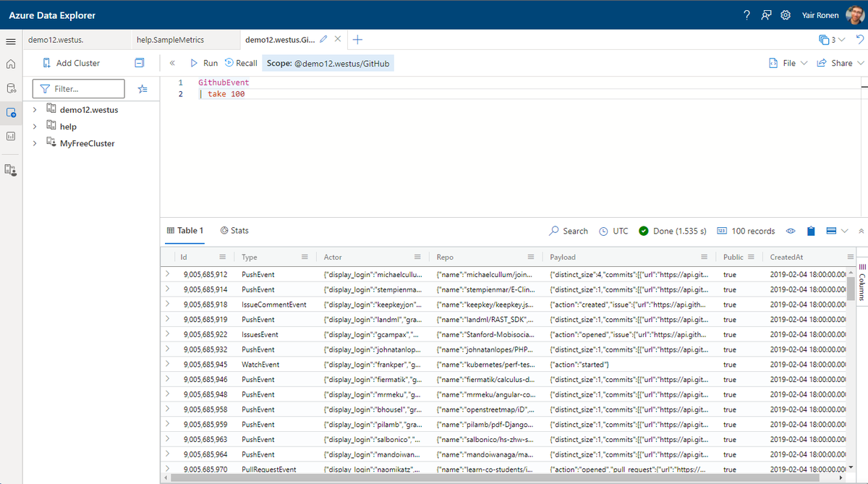Click the Done (1.535 s) status
Screen dimensions: 868x484
pos(673,231)
